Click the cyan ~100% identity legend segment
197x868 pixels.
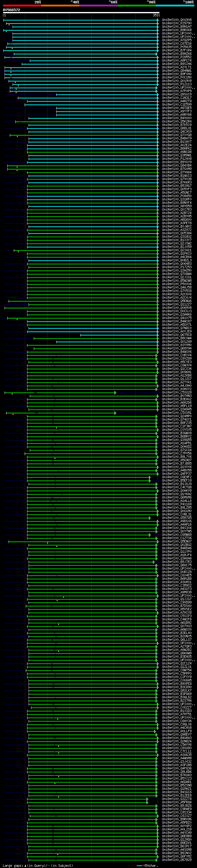(x=175, y=6)
